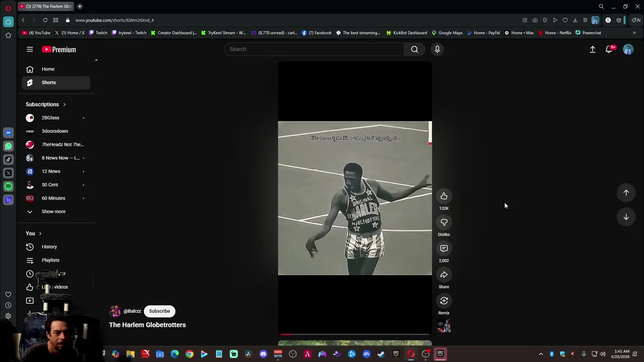This screenshot has height=362, width=644.
Task: Open the KickBot Dashboard bookmark
Action: (x=407, y=33)
